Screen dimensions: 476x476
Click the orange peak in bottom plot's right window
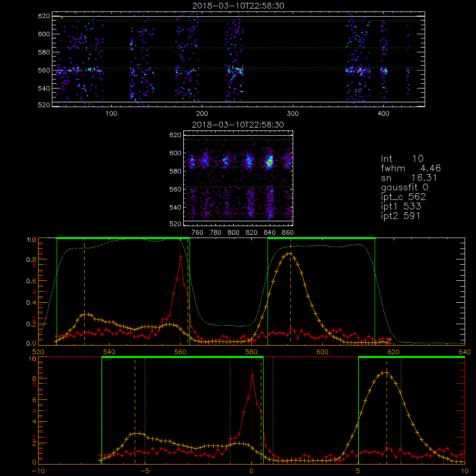387,372
